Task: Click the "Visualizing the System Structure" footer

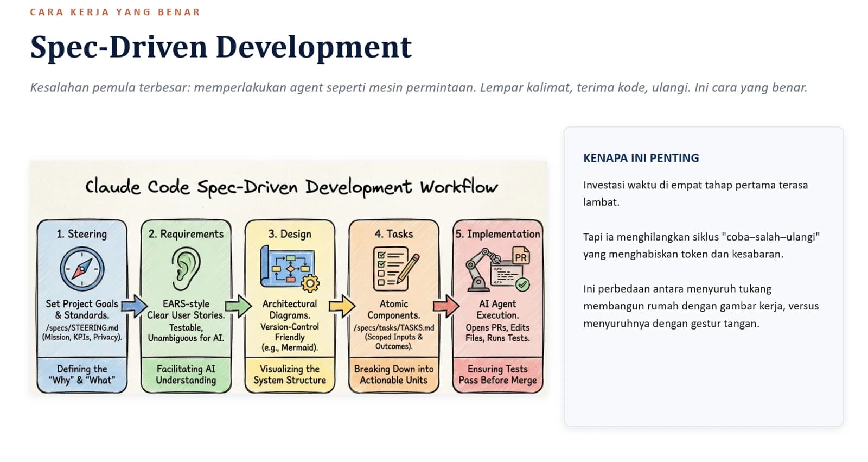Action: [x=290, y=375]
